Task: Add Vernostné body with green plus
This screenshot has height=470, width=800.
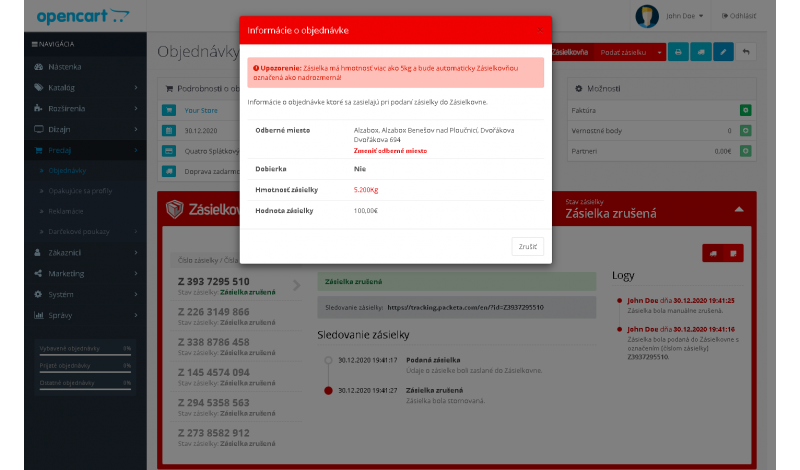Action: (x=745, y=131)
